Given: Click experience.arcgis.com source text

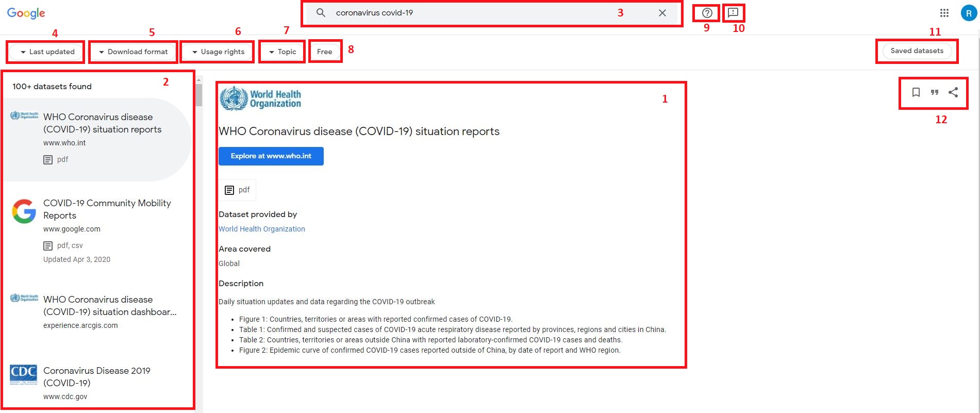Looking at the screenshot, I should [x=80, y=325].
